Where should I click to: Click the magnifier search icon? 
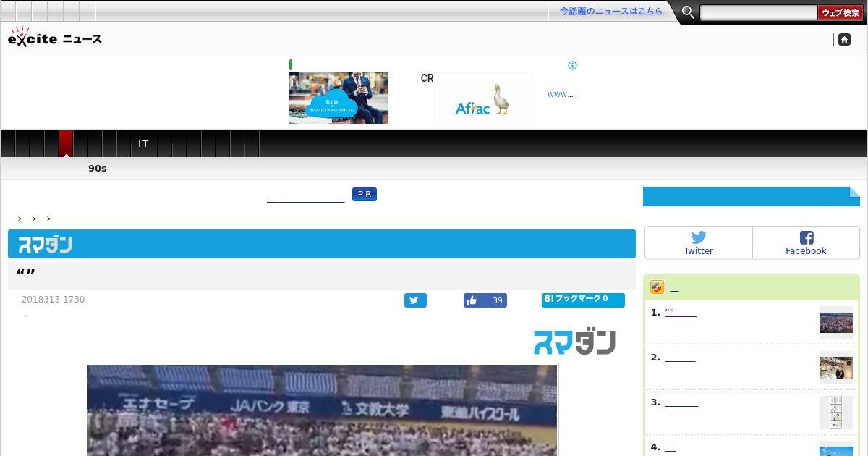688,12
